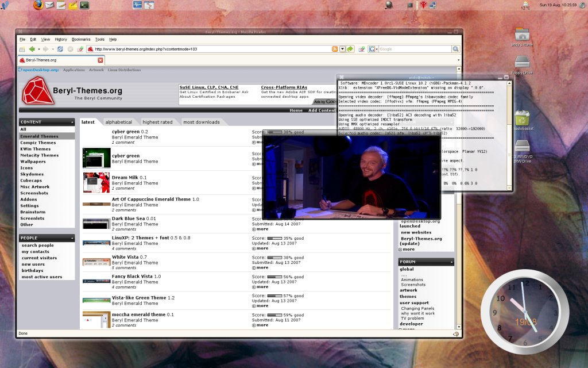588x368 pixels.
Task: Click the moccha emerald theme score bar
Action: pyautogui.click(x=274, y=315)
